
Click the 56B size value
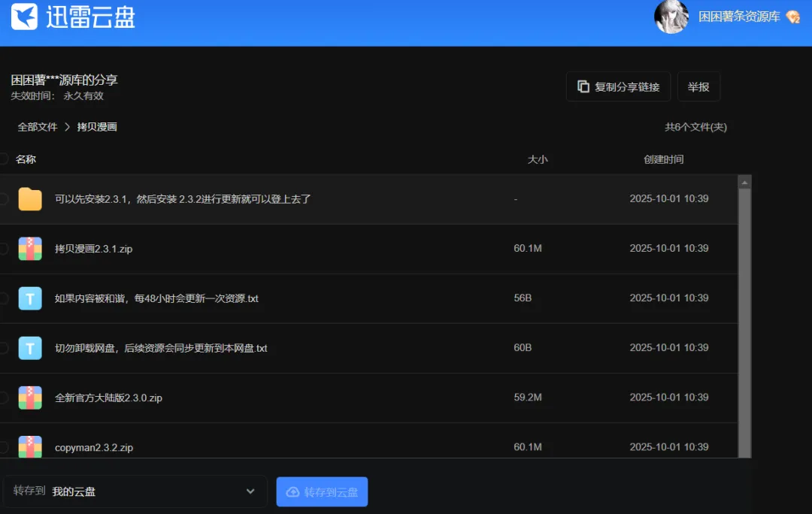(523, 298)
